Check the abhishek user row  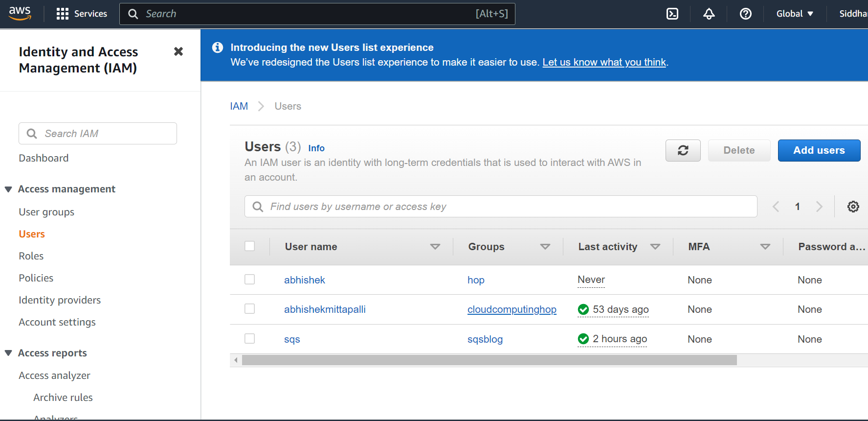250,280
